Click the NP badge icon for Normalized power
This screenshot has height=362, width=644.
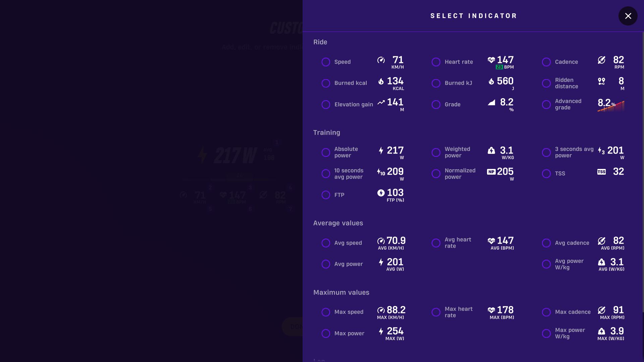coord(491,172)
